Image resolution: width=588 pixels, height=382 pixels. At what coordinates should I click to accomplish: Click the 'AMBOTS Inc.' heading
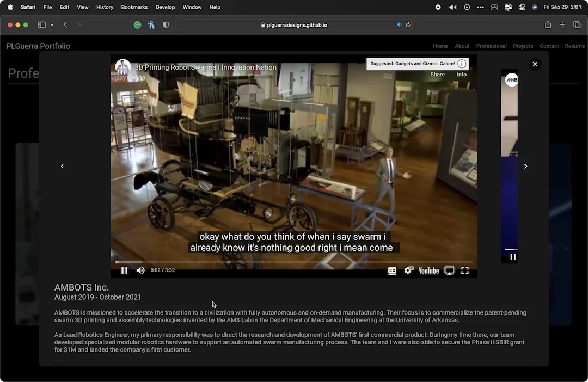pyautogui.click(x=81, y=287)
